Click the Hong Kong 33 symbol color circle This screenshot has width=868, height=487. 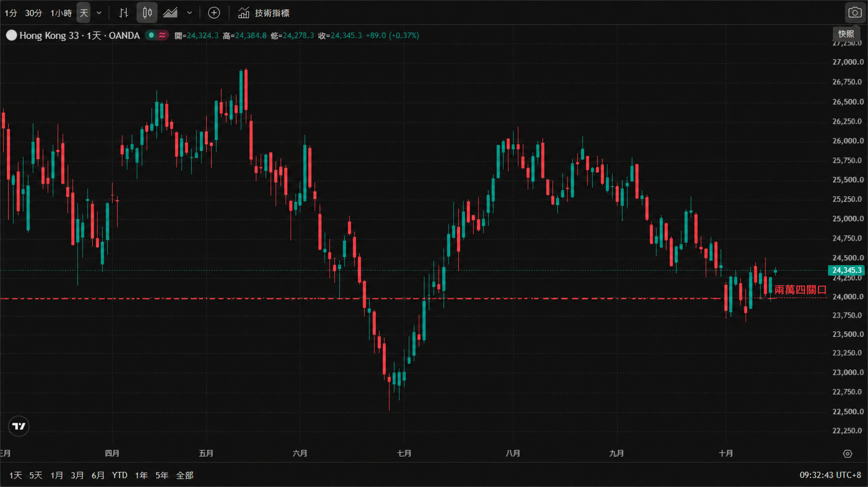[11, 36]
